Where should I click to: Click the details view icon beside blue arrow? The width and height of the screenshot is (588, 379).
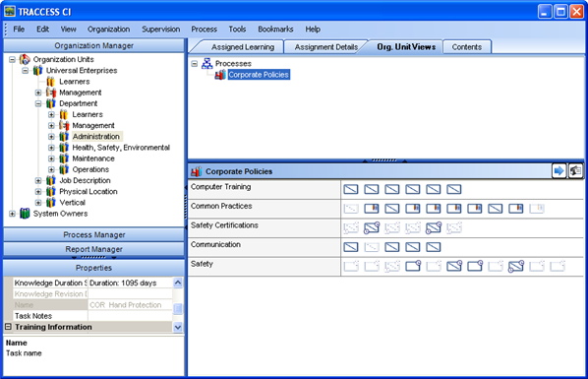[x=575, y=171]
